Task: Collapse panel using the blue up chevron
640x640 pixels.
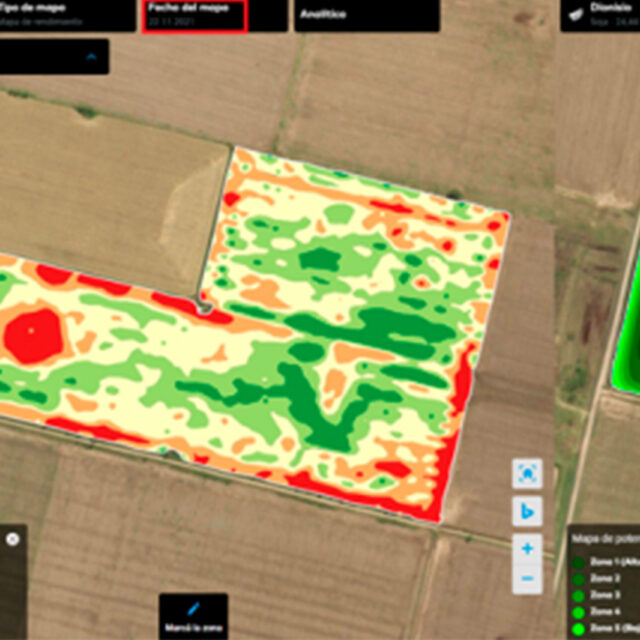Action: click(x=93, y=57)
